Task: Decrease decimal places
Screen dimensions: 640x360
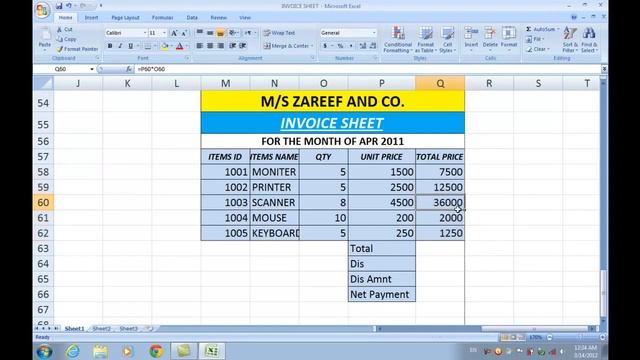Action: (x=373, y=46)
